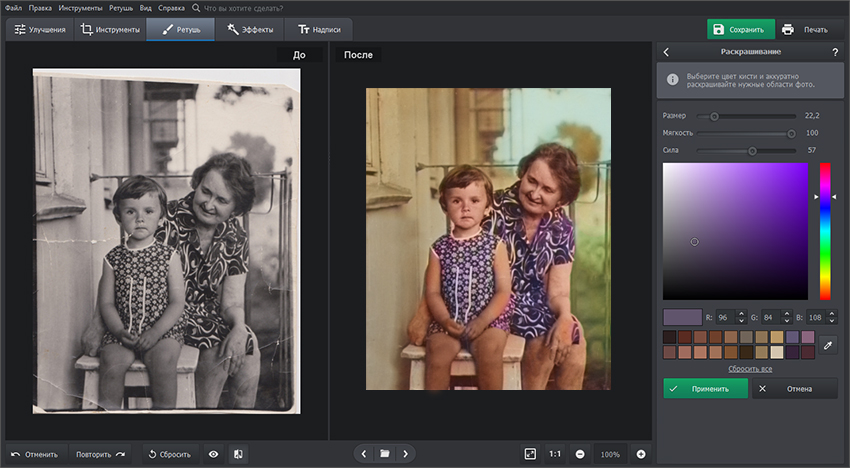Click the Сохранить save button
Image resolution: width=850 pixels, height=468 pixels.
tap(741, 29)
